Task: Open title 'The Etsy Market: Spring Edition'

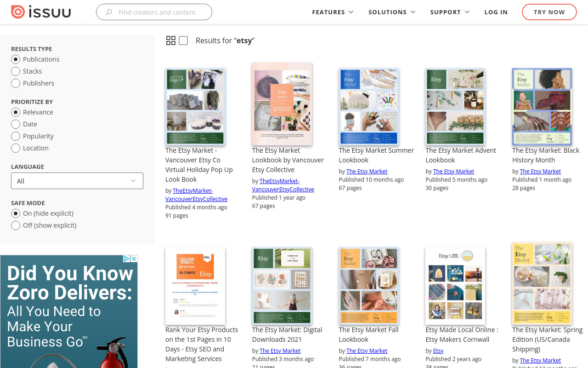Action: click(548, 339)
